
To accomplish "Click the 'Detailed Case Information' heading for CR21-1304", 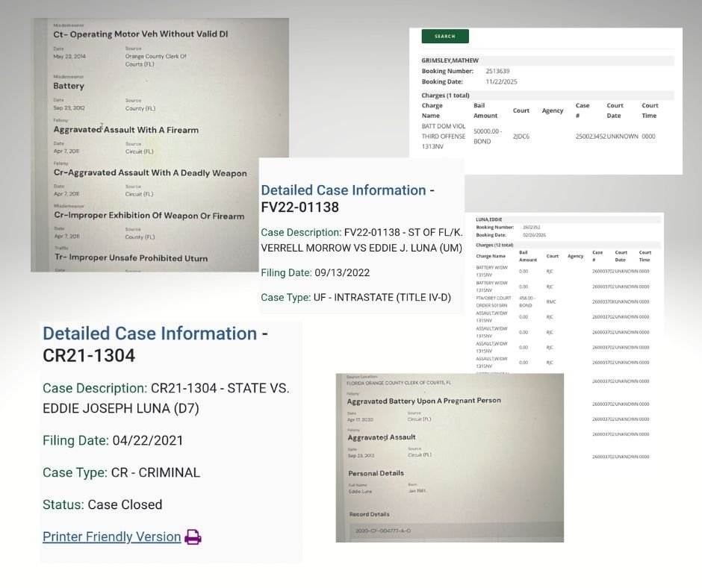I will click(150, 334).
